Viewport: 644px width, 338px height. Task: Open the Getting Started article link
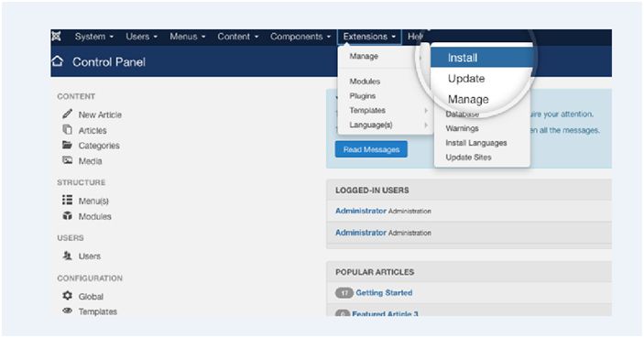(384, 293)
